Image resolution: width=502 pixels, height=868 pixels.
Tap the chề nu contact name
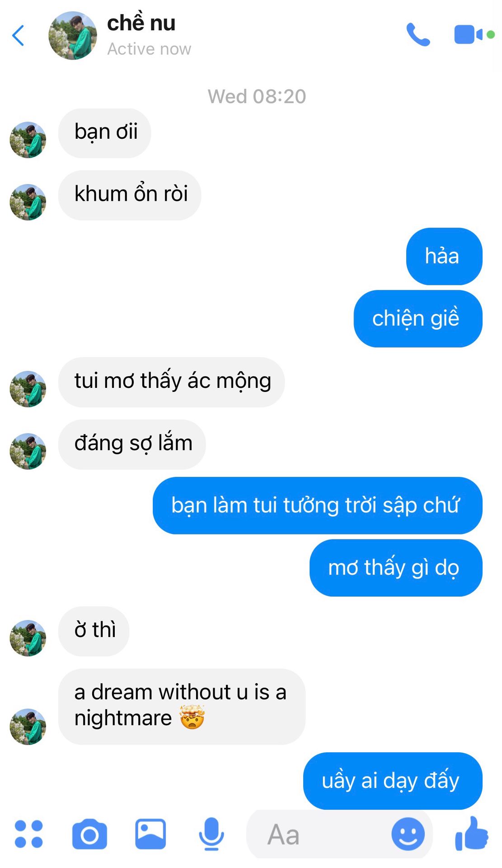click(x=141, y=23)
